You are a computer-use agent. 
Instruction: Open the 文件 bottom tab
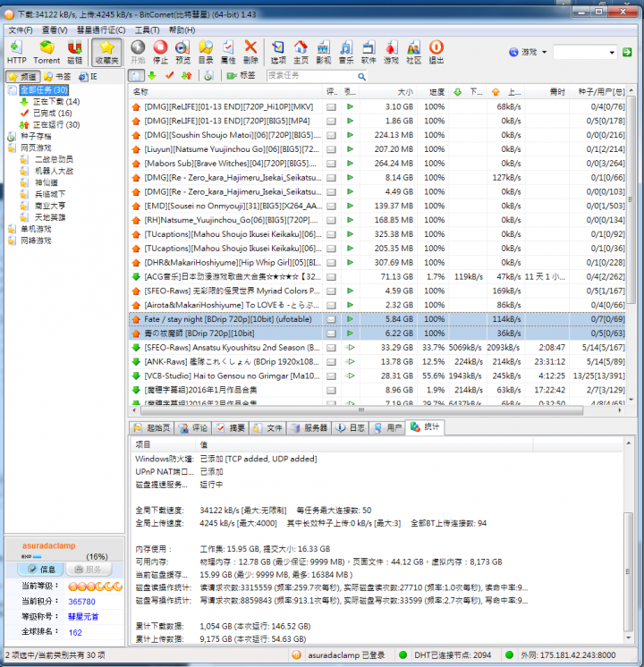click(x=268, y=428)
